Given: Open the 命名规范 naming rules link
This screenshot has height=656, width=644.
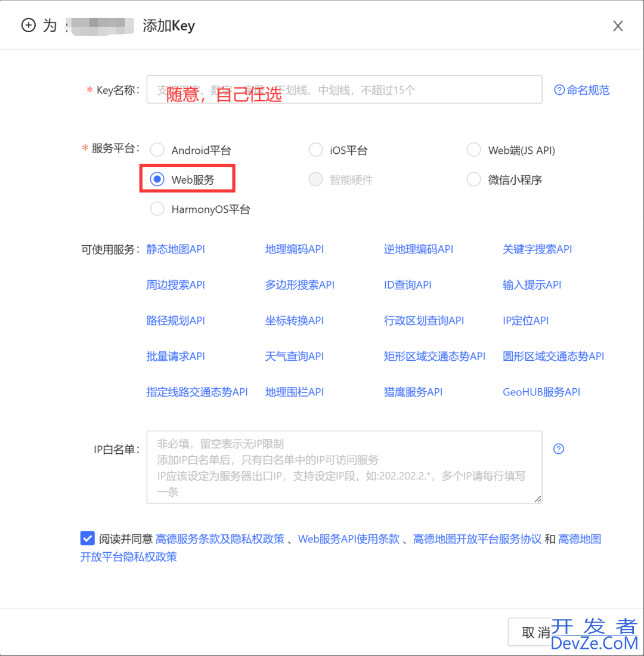Looking at the screenshot, I should coord(588,90).
